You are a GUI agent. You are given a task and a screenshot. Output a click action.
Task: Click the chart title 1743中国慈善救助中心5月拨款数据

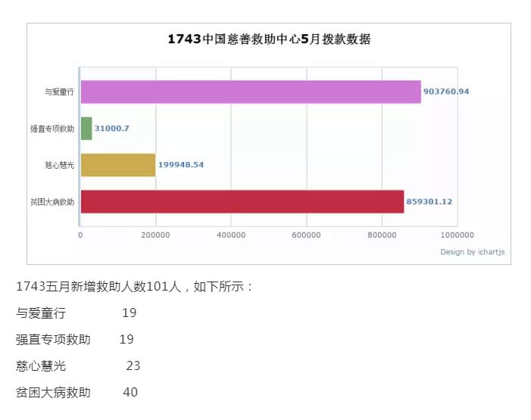pyautogui.click(x=269, y=39)
